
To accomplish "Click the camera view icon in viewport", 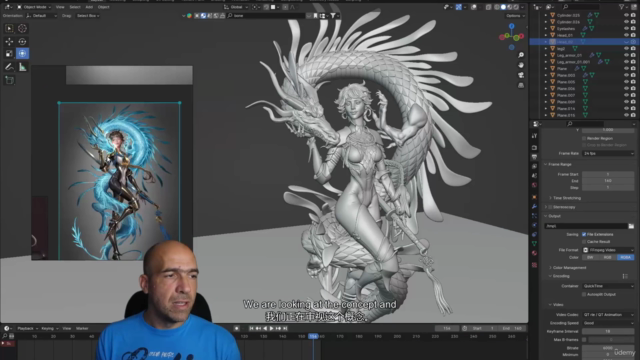I will (x=521, y=75).
